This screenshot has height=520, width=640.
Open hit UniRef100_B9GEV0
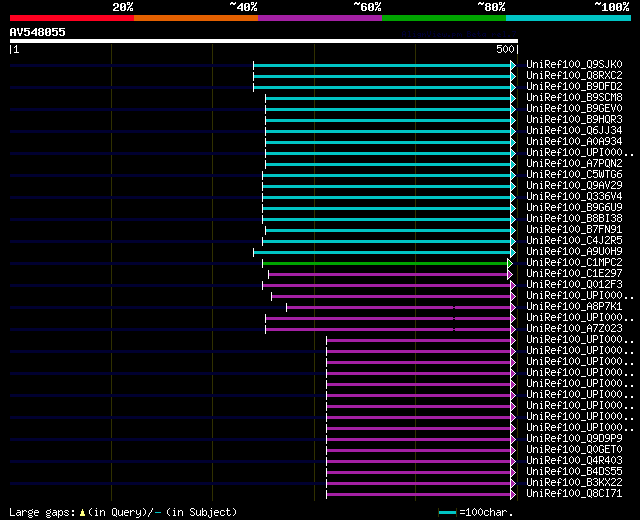[574, 109]
